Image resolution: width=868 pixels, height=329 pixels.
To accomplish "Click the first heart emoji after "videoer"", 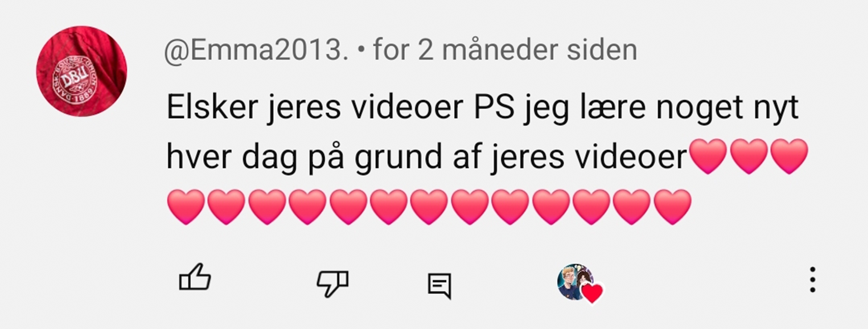I will (708, 156).
